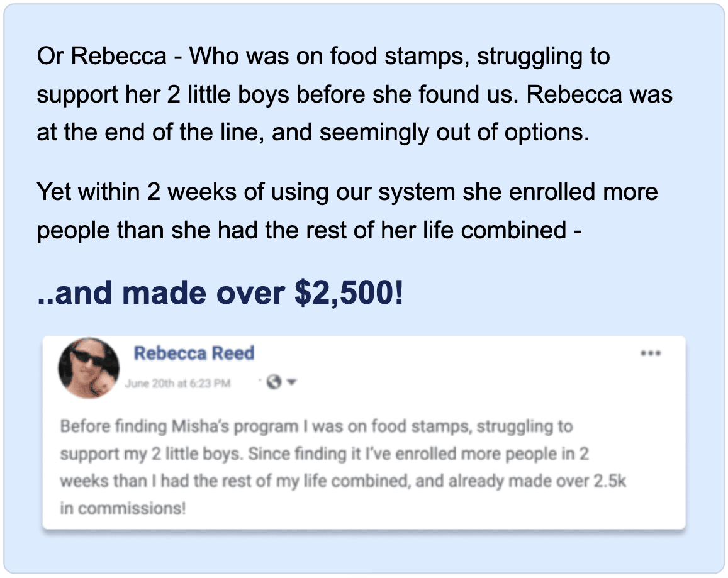The height and width of the screenshot is (578, 728).
Task: Select the "Or Rebecca" opening text
Action: pos(101,57)
